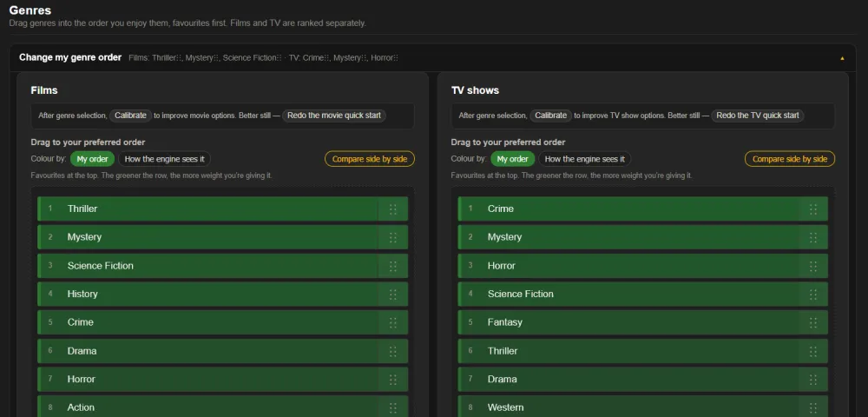Select the Science Fiction row in Films list

click(x=222, y=266)
